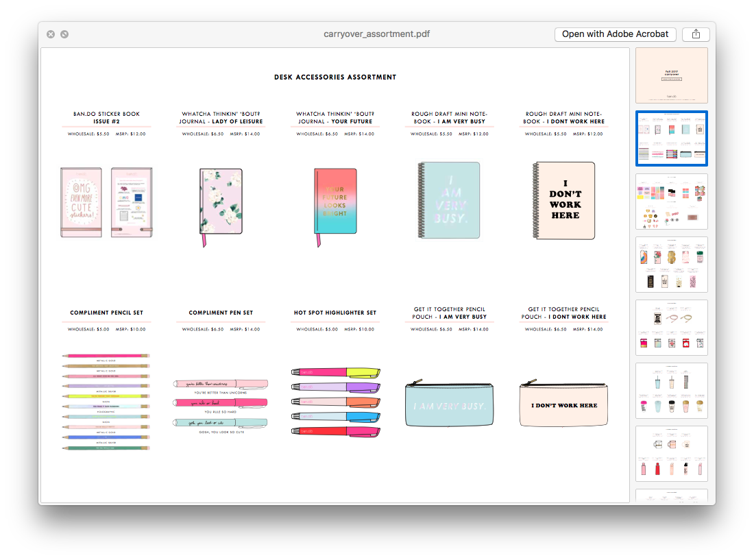
Task: Click Pencil Pouch I DONT WORK HERE title
Action: pyautogui.click(x=563, y=313)
